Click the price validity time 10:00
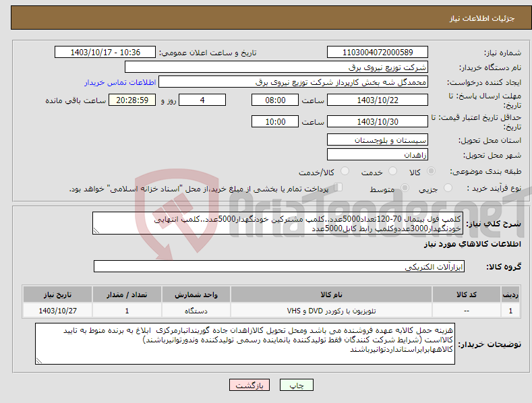This screenshot has width=532, height=403. click(275, 121)
